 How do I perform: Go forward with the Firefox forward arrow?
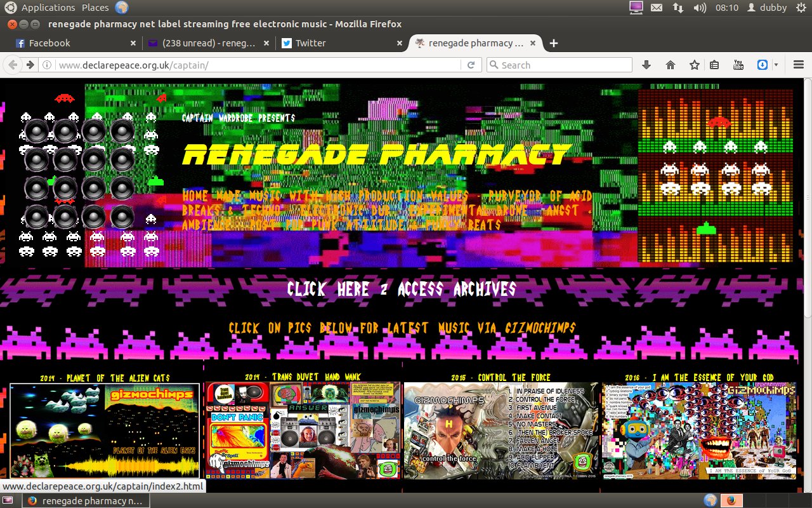click(30, 65)
